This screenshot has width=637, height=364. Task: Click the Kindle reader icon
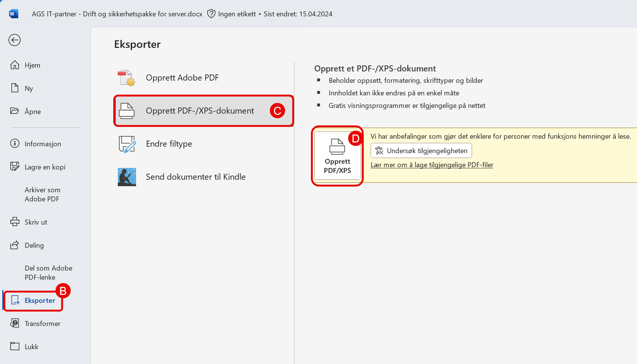coord(127,177)
